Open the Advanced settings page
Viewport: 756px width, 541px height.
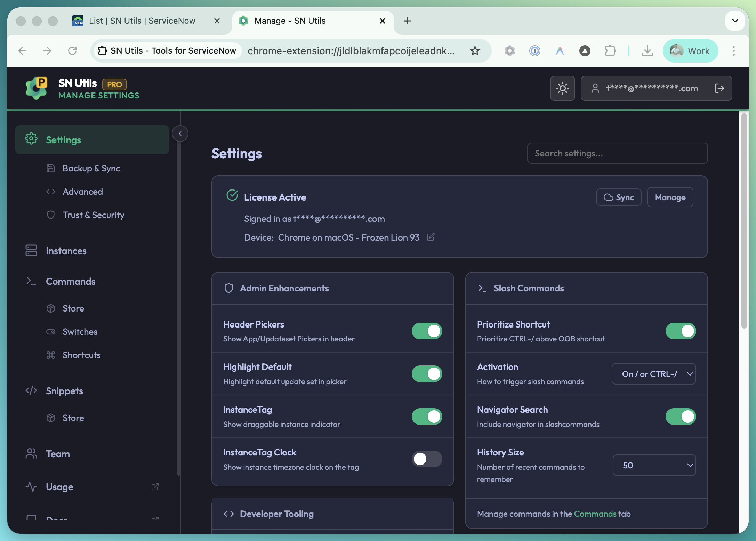[82, 192]
